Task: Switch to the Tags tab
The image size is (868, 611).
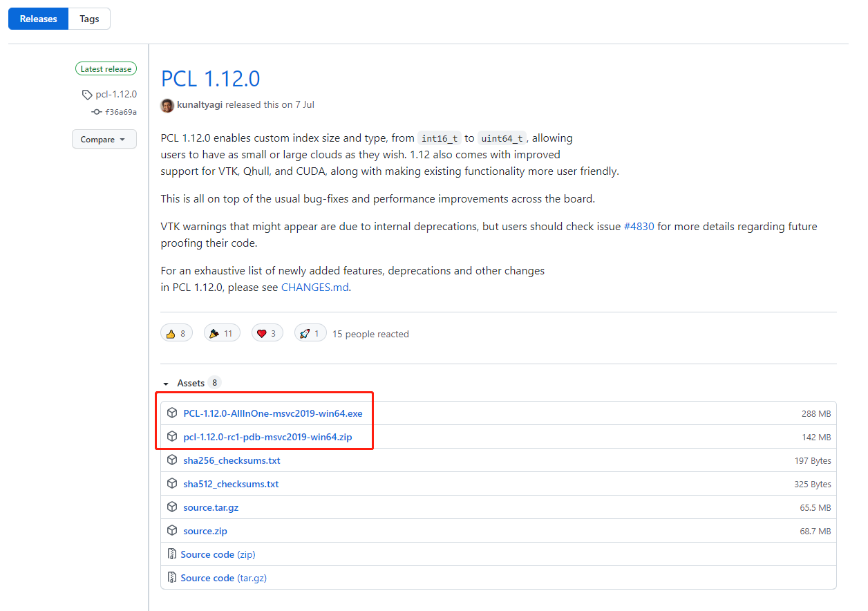Action: 88,19
